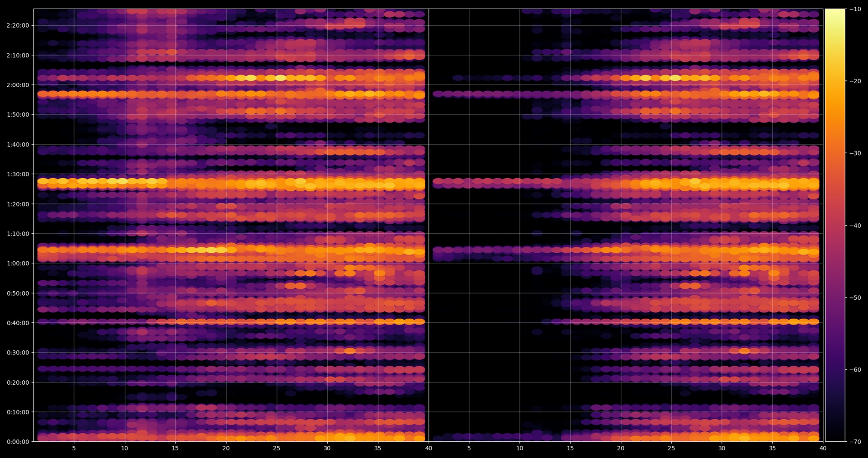
Task: Click x-axis tick 30 under the left heatmap
Action: 327,448
